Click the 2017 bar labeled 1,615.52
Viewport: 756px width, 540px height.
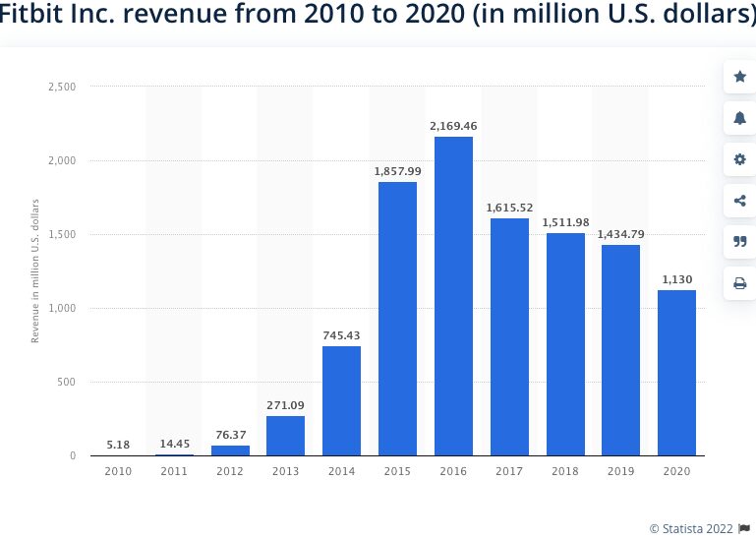pos(509,336)
